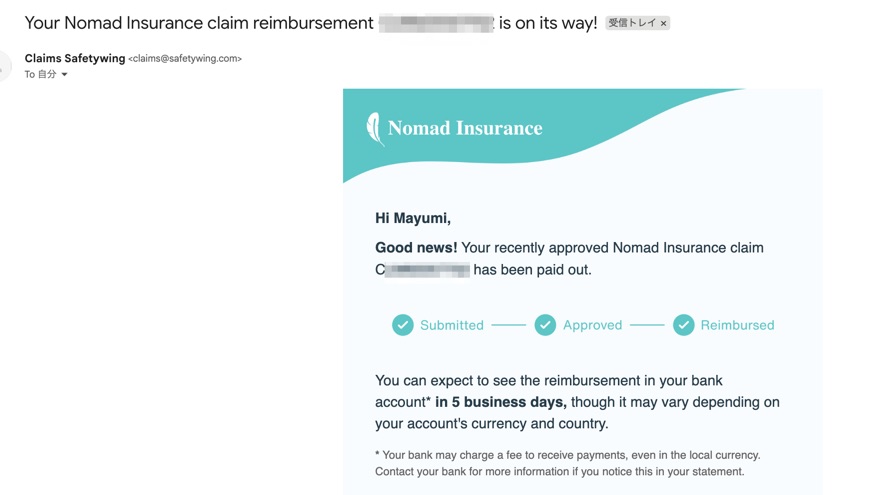Click the bold 'in 5 business days' text
Viewport: 874px width, 495px height.
pos(501,402)
